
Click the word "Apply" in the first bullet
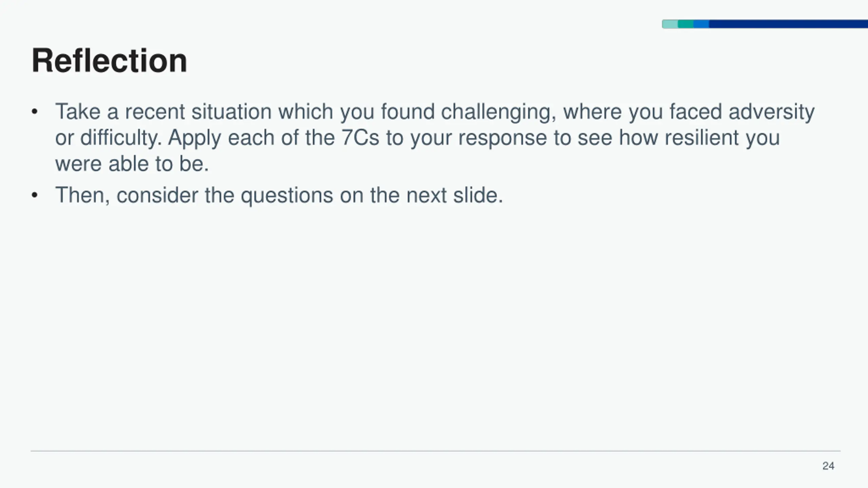click(194, 138)
